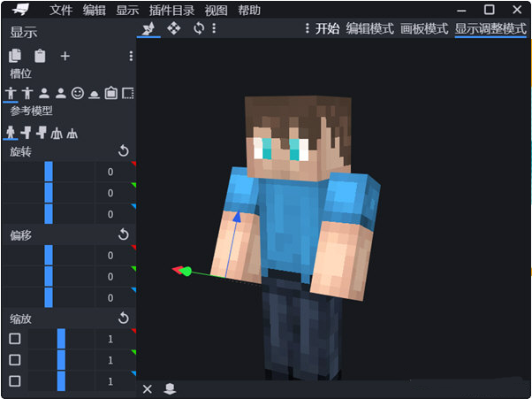532x399 pixels.
Task: Copy display settings icon
Action: [15, 56]
